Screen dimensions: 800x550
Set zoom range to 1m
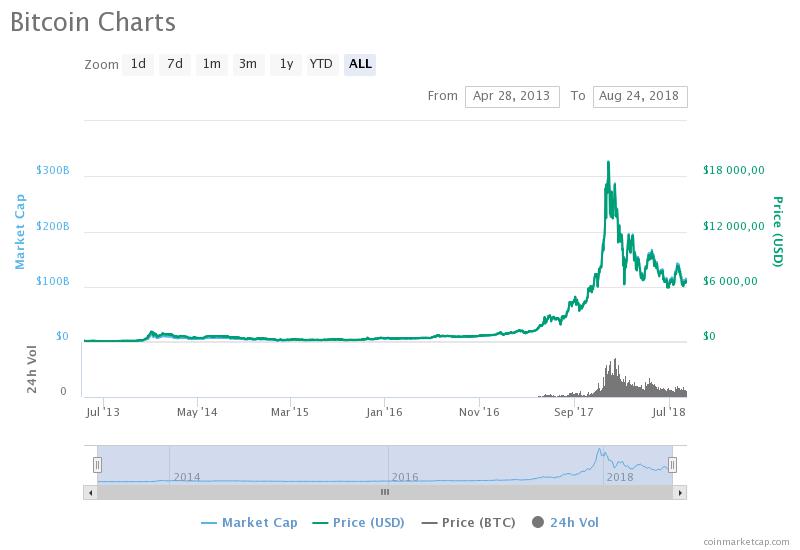click(212, 64)
